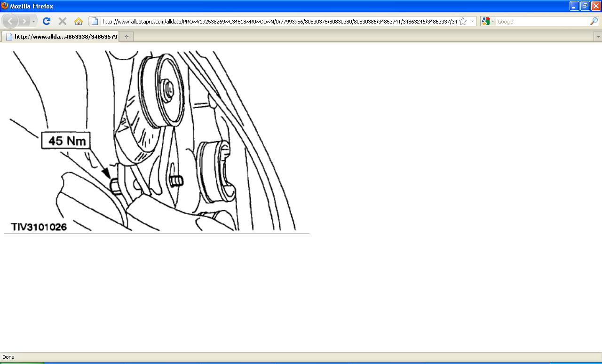Image resolution: width=602 pixels, height=364 pixels.
Task: Bookmark this page with the star icon
Action: pyautogui.click(x=463, y=21)
